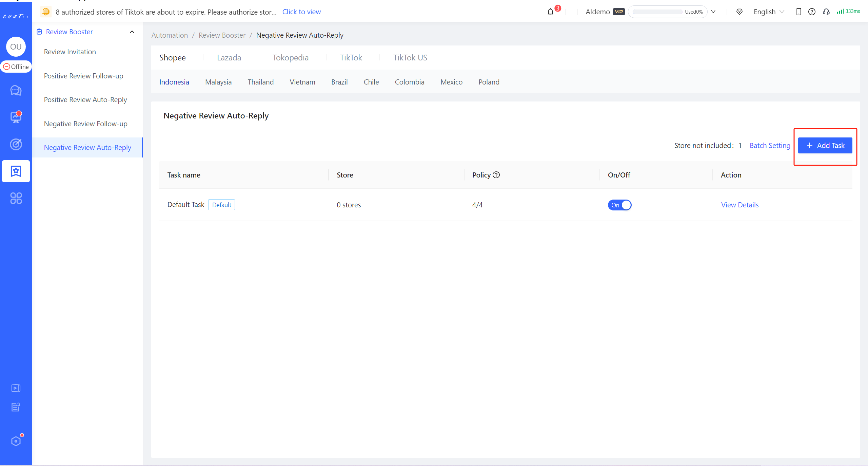Select the Mexico country tab

point(451,82)
